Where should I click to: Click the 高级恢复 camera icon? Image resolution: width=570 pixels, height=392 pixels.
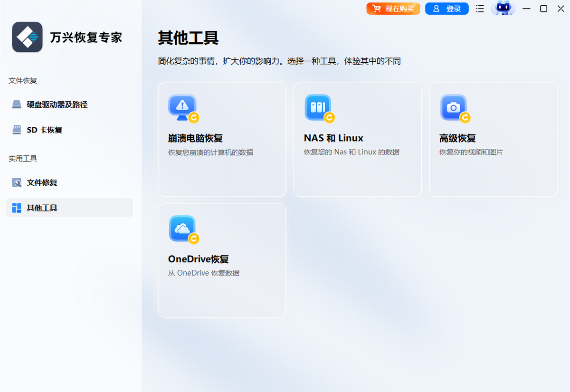pos(454,108)
